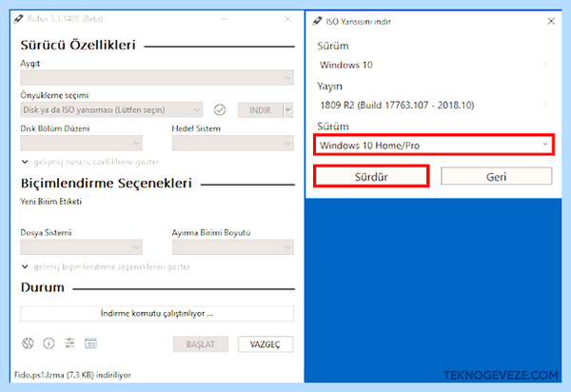Screen dimensions: 571x392
Task: Close the Rufus window
Action: pyautogui.click(x=287, y=19)
